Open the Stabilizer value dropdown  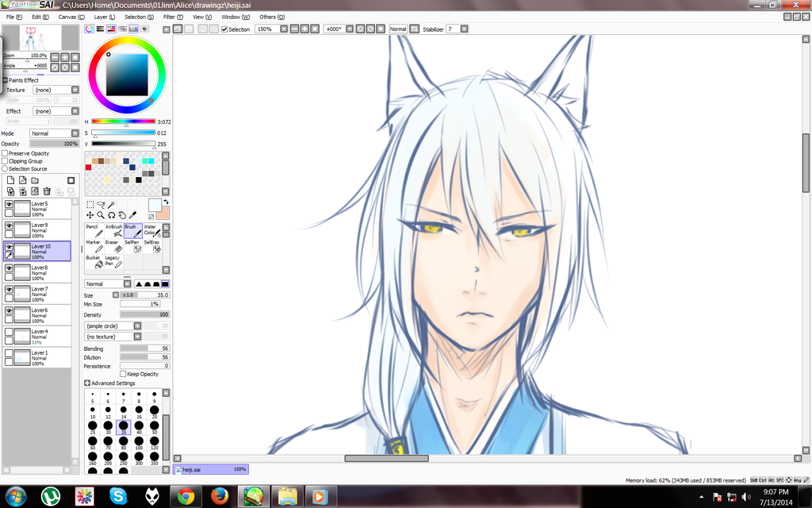coord(464,29)
